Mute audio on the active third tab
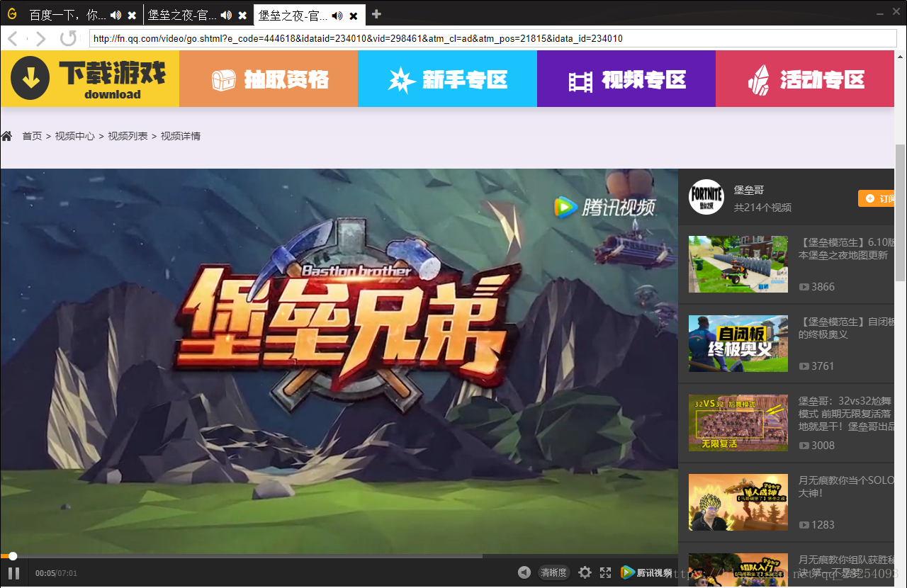The height and width of the screenshot is (588, 907). 337,15
